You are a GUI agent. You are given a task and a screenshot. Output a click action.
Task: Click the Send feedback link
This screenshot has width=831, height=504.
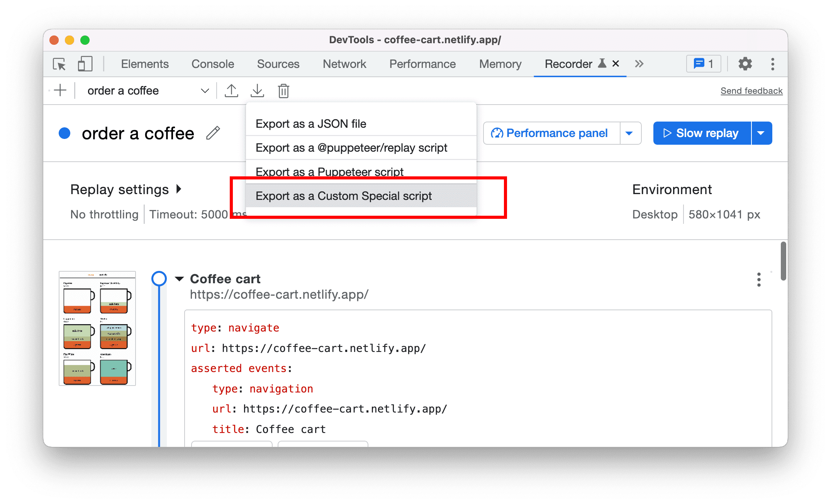click(751, 90)
